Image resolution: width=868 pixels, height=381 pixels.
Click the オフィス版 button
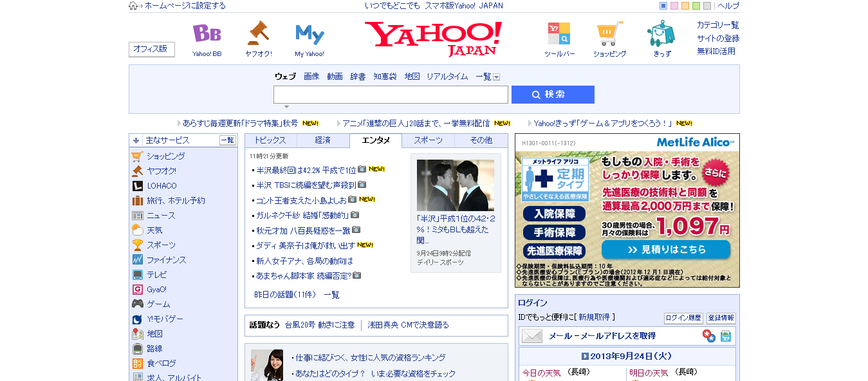click(x=152, y=49)
